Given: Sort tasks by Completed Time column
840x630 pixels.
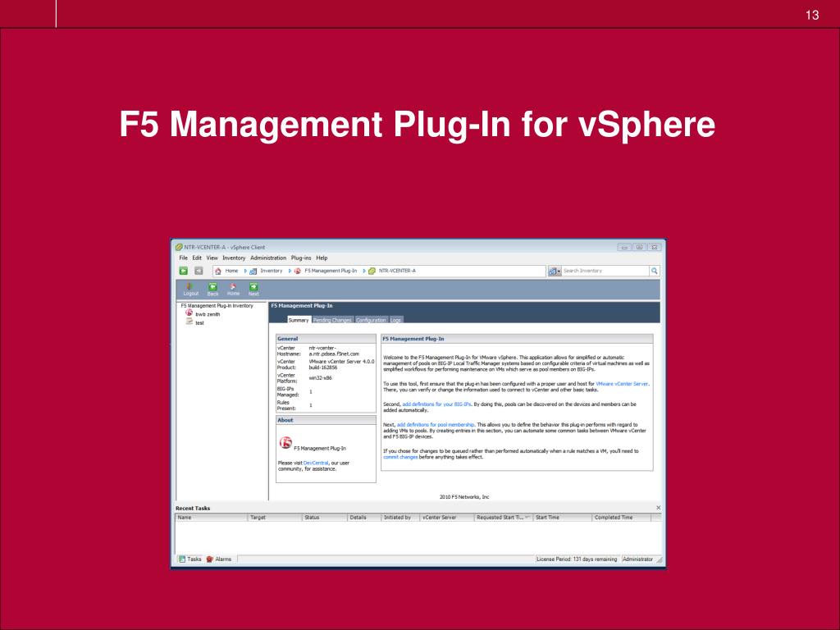Looking at the screenshot, I should pos(622,518).
